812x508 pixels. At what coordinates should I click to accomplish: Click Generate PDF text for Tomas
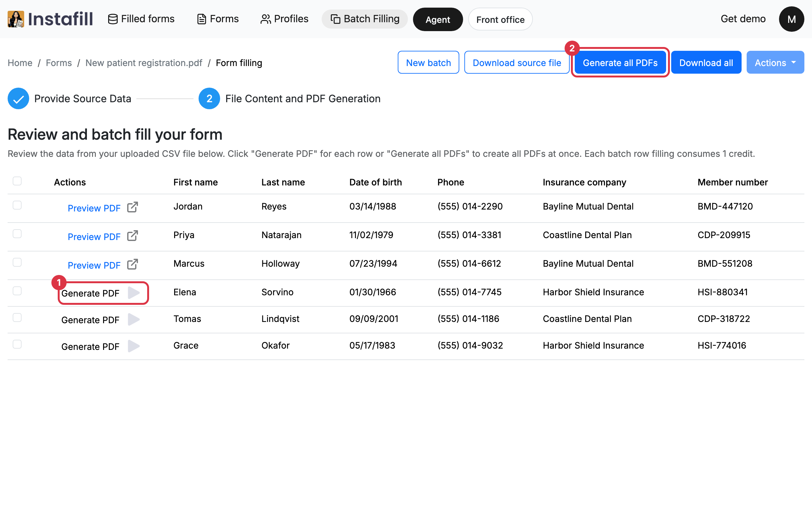(x=90, y=320)
